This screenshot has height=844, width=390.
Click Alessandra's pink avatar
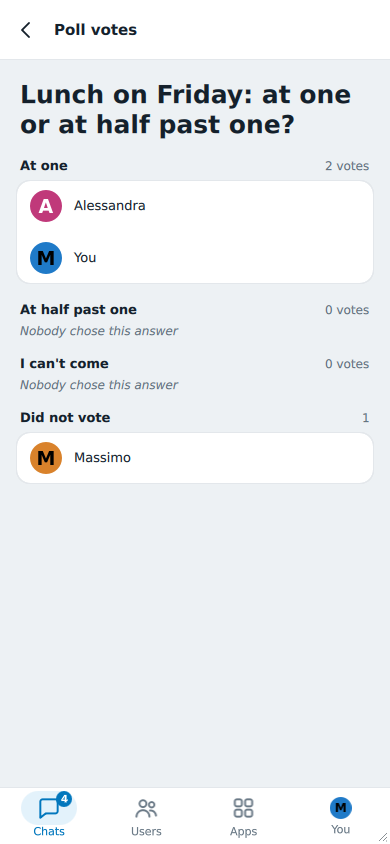(46, 206)
